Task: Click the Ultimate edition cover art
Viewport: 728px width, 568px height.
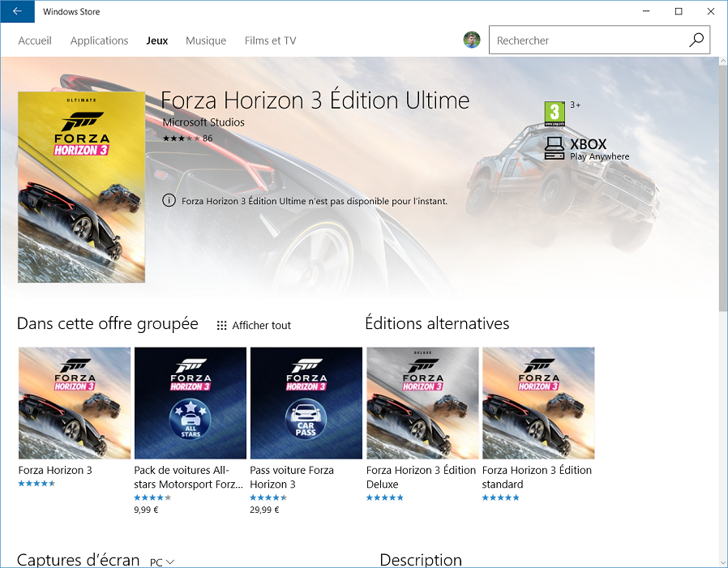Action: click(81, 187)
